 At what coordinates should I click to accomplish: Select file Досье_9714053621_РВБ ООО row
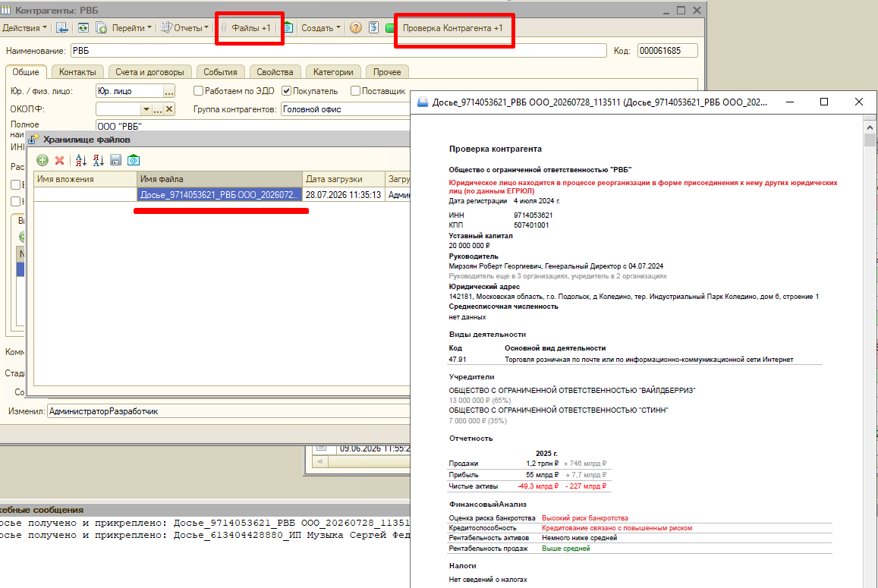(219, 195)
